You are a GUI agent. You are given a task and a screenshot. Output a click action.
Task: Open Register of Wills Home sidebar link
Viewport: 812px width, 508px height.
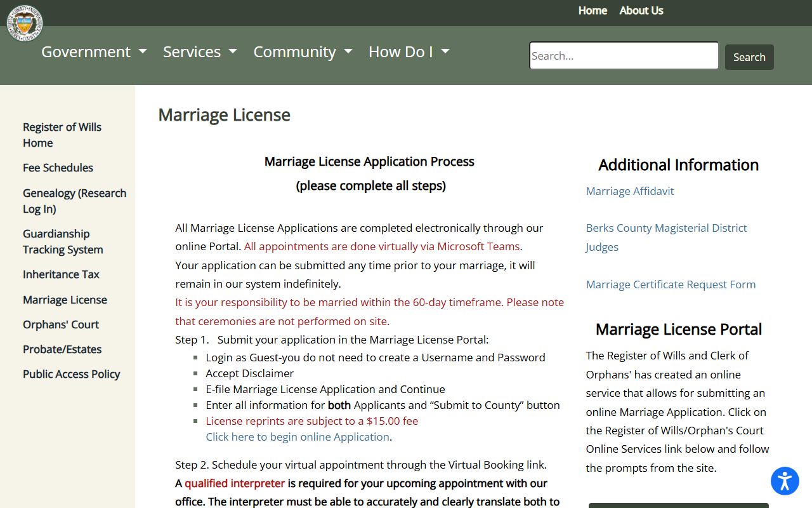point(62,135)
